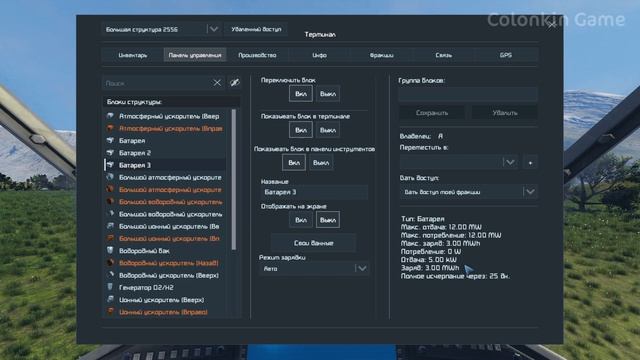Viewport: 640px width, 360px height.
Task: Open Дать доступ моей фракции dropdown
Action: 468,192
